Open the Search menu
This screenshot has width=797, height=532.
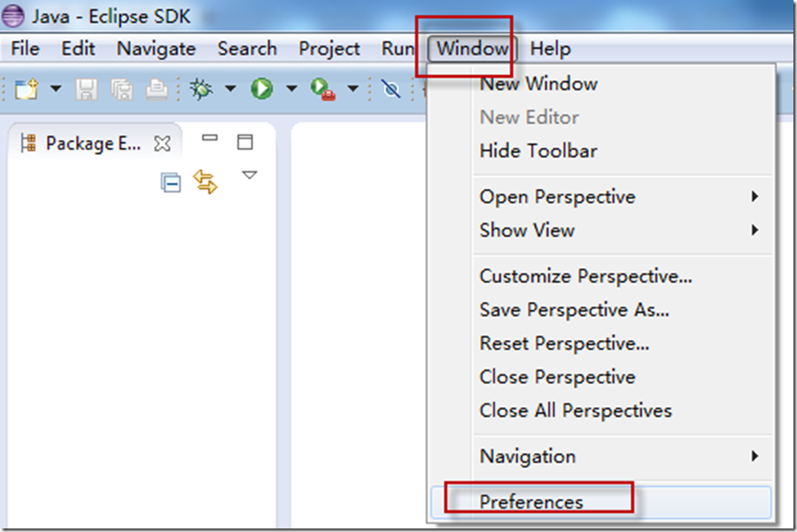coord(247,49)
